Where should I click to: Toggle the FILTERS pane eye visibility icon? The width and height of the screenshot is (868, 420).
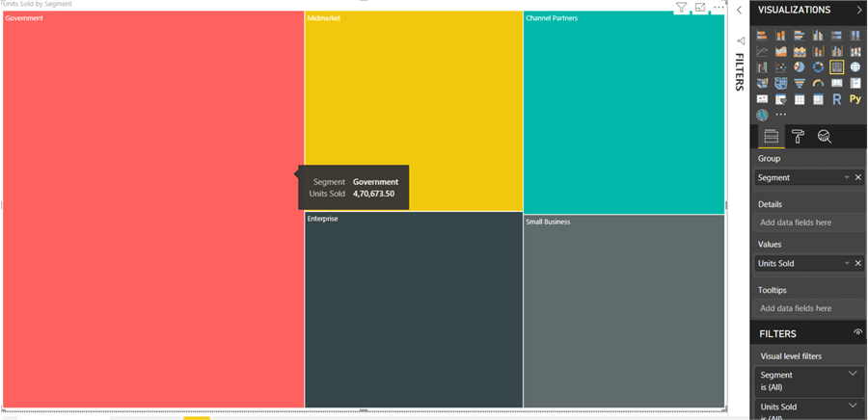(x=858, y=332)
